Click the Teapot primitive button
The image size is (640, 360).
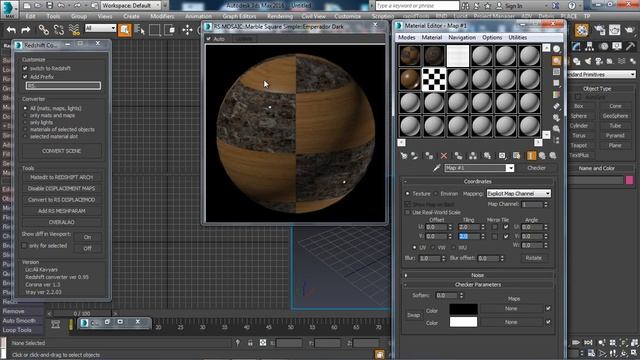tap(579, 145)
